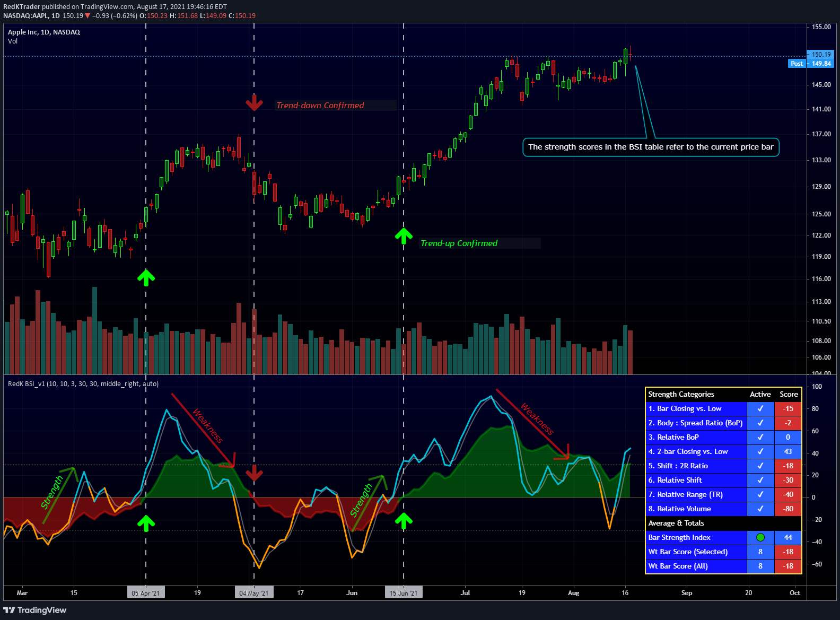Click the green Bar Strength Index circle

pos(760,538)
